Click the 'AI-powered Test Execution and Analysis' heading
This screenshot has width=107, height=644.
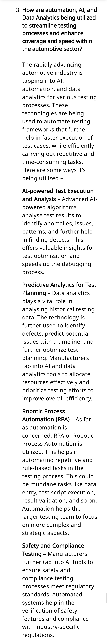(x=58, y=195)
